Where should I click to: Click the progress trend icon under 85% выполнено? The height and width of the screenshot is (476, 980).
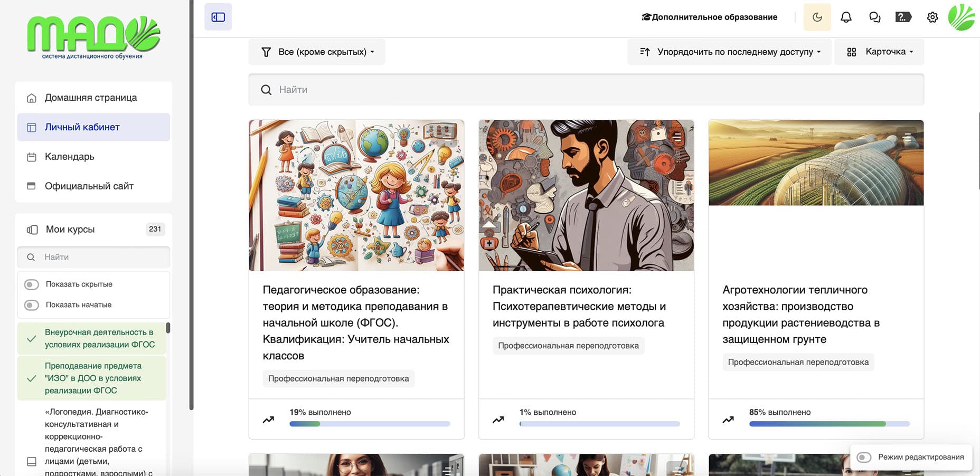[728, 420]
